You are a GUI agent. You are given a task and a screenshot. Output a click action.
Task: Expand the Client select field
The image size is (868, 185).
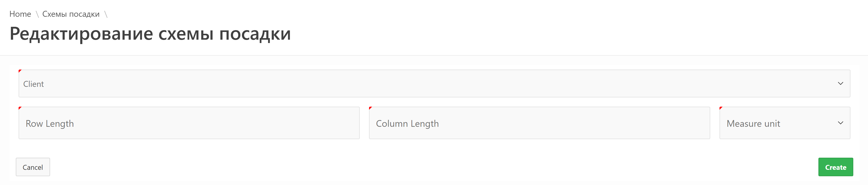click(x=434, y=83)
